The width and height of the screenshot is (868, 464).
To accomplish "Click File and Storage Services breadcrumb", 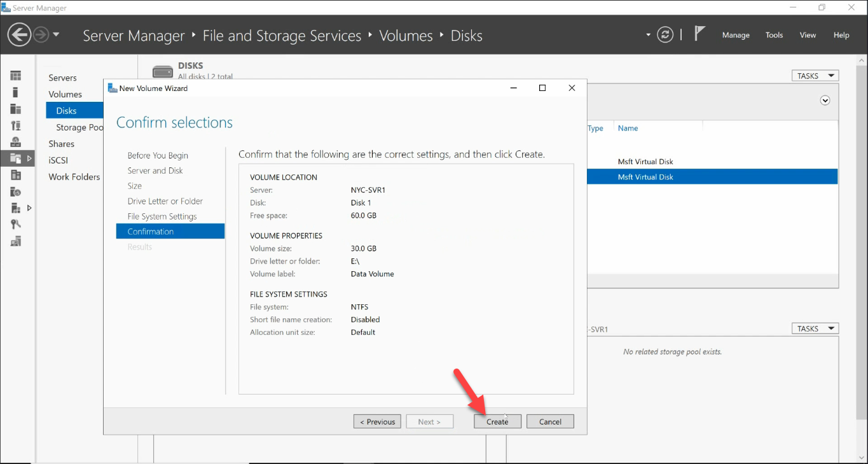I will tap(282, 36).
